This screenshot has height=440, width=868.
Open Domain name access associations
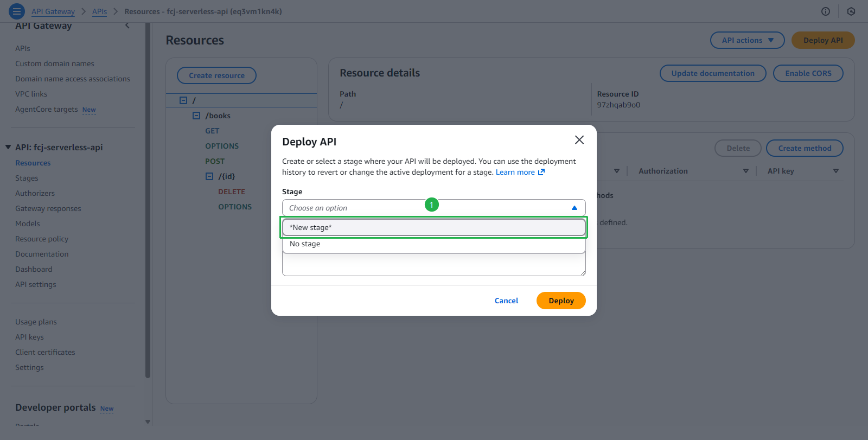click(x=73, y=79)
